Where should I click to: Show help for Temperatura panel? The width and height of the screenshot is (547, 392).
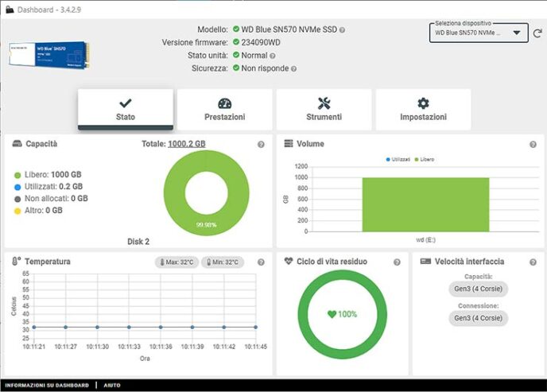[261, 262]
